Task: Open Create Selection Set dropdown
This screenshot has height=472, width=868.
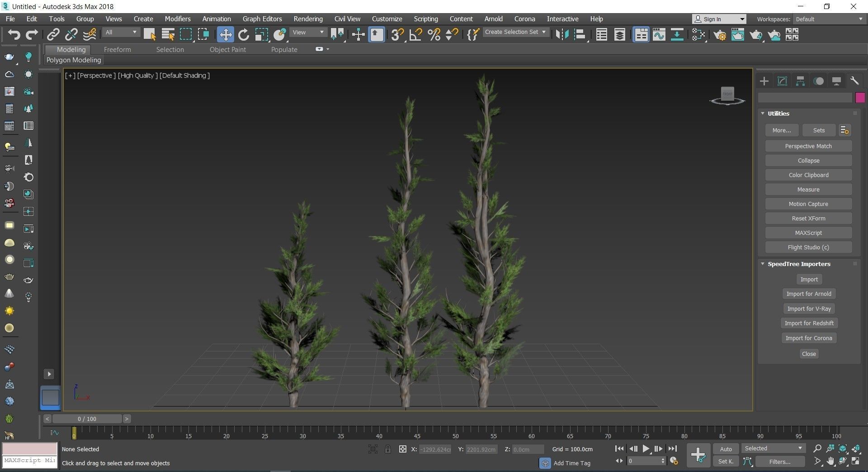Action: (516, 32)
